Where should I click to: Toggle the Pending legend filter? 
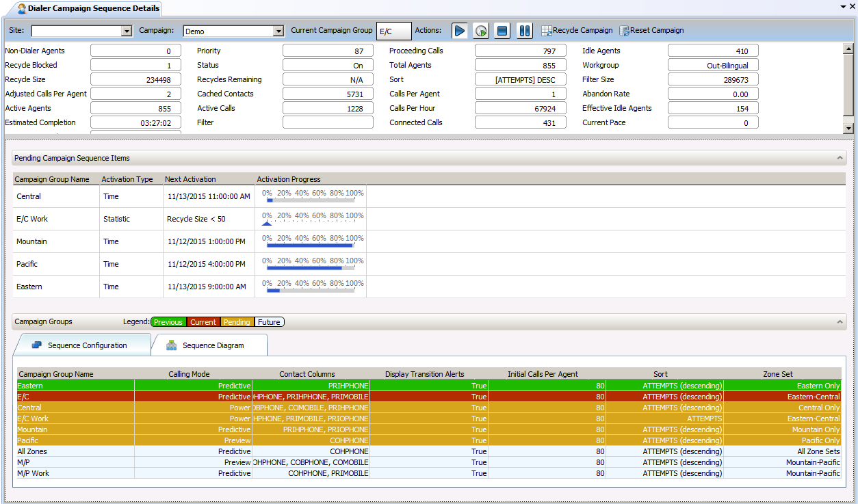pos(236,321)
